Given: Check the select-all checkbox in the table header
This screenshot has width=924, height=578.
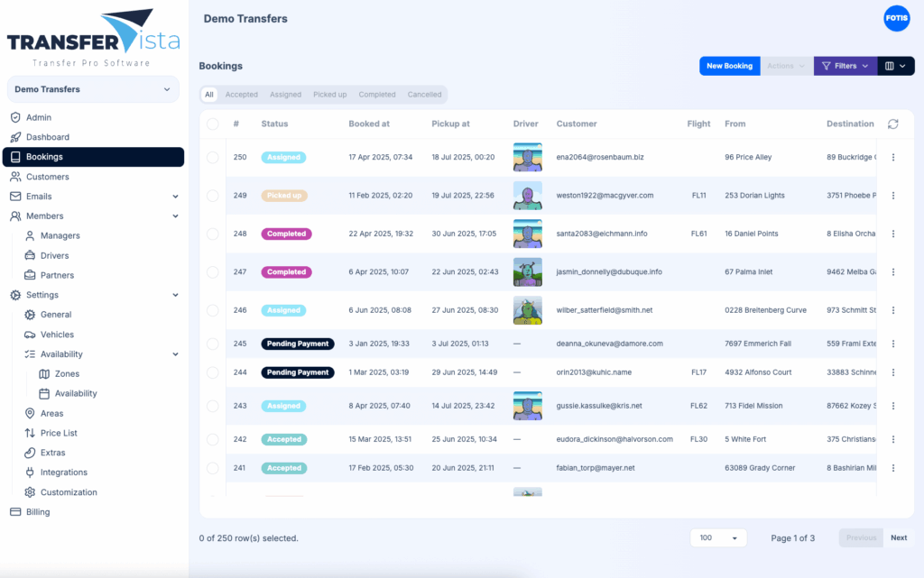Looking at the screenshot, I should (x=214, y=124).
